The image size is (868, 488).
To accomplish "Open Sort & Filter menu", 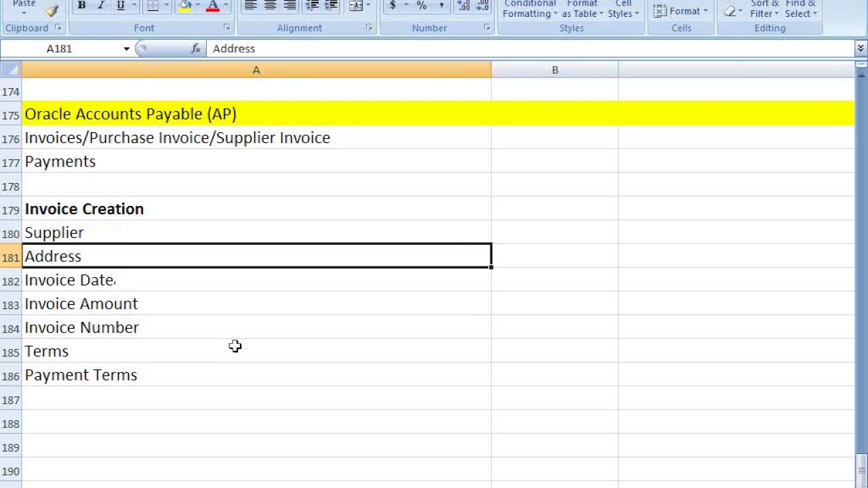I will (764, 9).
